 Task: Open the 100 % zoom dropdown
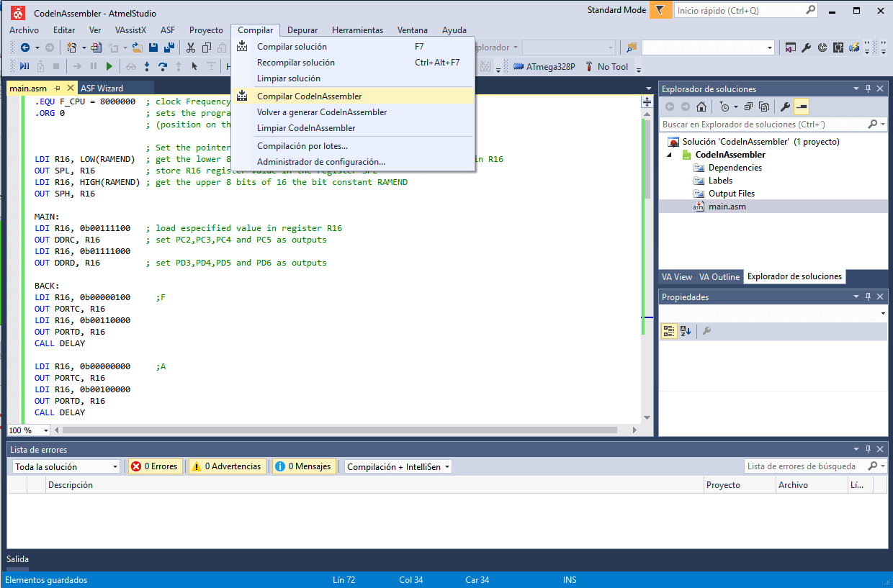click(x=28, y=430)
